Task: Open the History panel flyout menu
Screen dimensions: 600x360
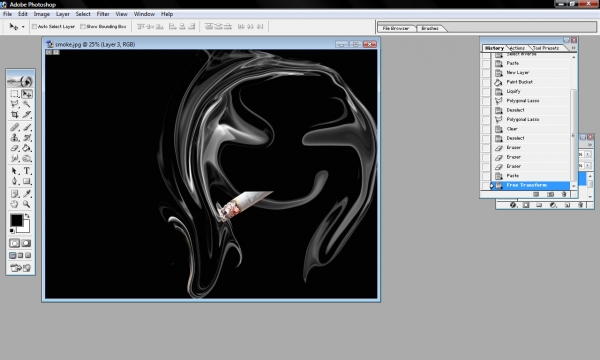Action: pos(573,48)
